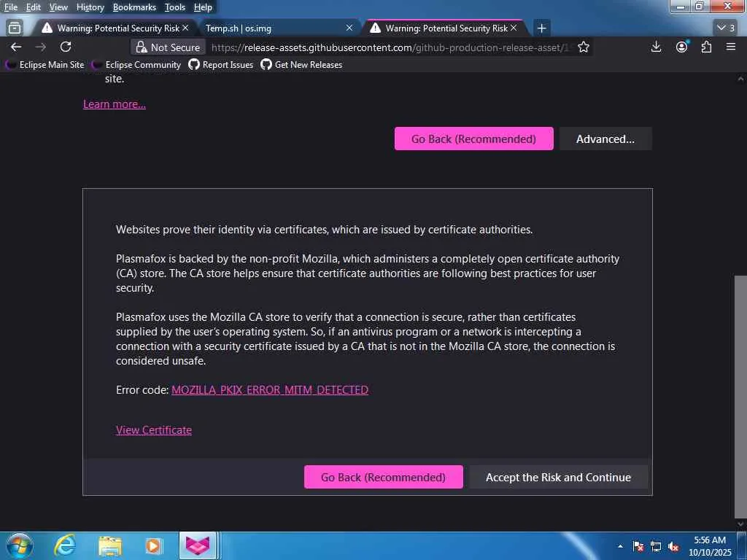The width and height of the screenshot is (747, 560).
Task: Go back with the back arrow
Action: 16,47
